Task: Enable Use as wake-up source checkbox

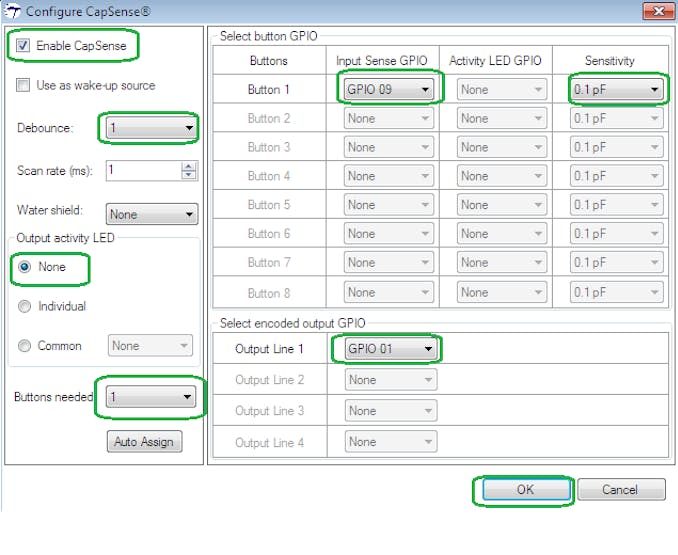Action: (22, 85)
